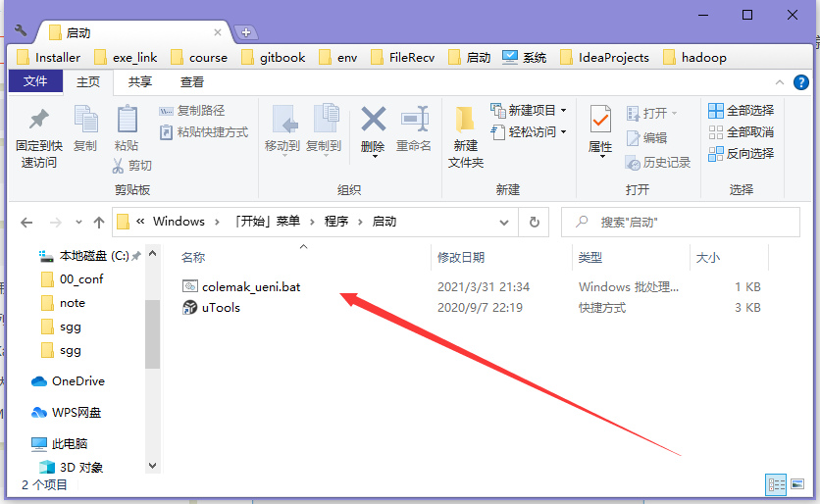
Task: Select WPS网盘 in the sidebar
Action: (x=66, y=413)
